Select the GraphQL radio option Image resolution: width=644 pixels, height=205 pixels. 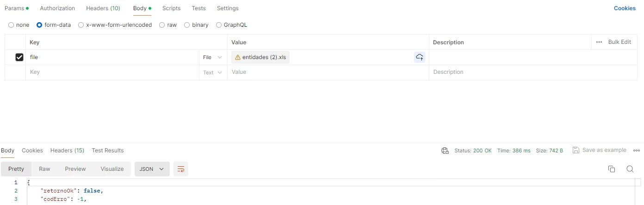[219, 25]
